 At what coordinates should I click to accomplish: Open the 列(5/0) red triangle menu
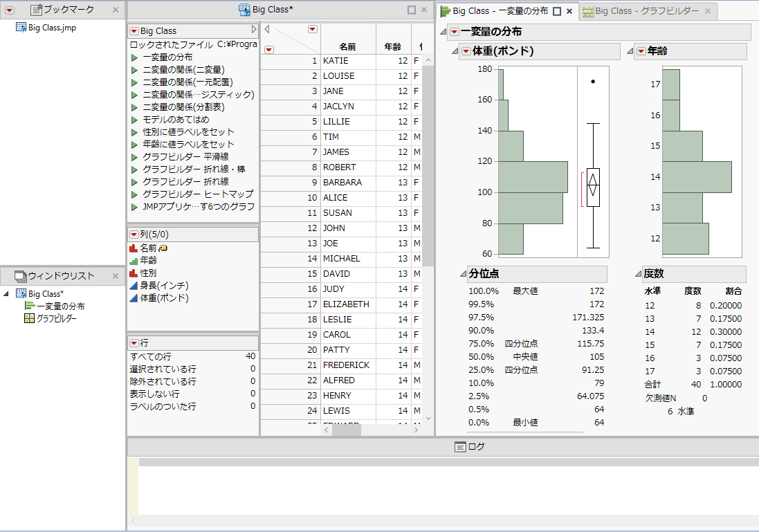click(134, 235)
